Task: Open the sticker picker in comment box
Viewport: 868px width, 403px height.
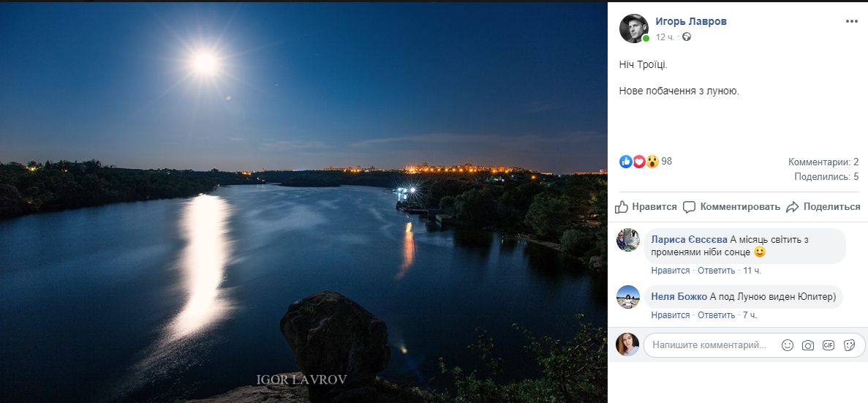Action: (849, 345)
